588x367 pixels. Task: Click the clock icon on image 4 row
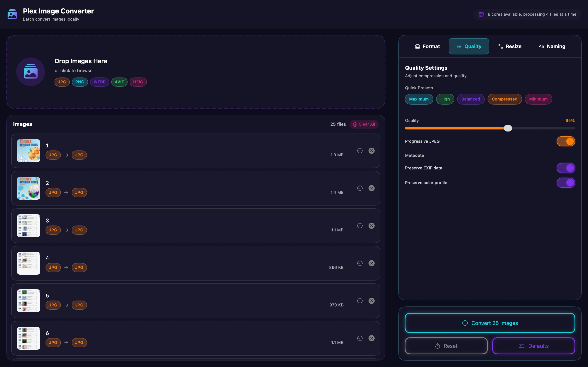(x=360, y=263)
